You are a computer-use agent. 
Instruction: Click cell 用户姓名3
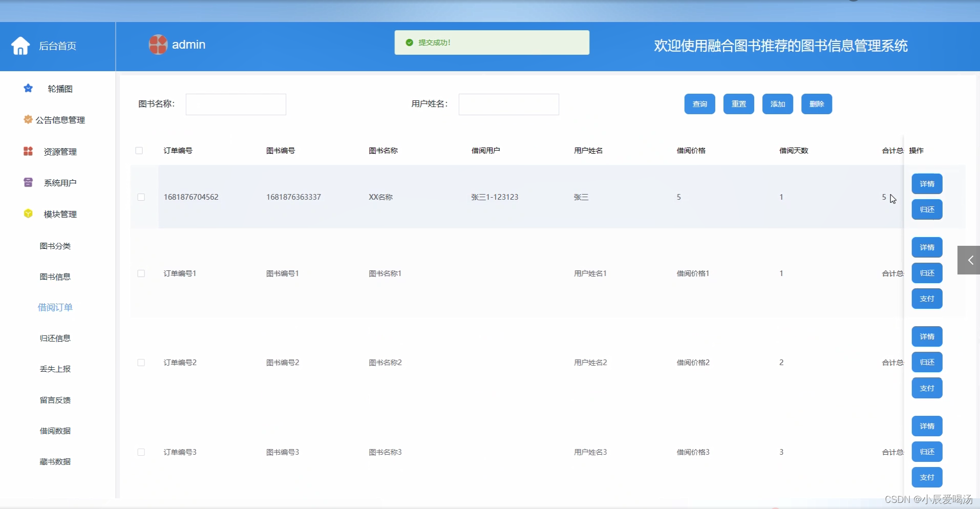(x=590, y=452)
